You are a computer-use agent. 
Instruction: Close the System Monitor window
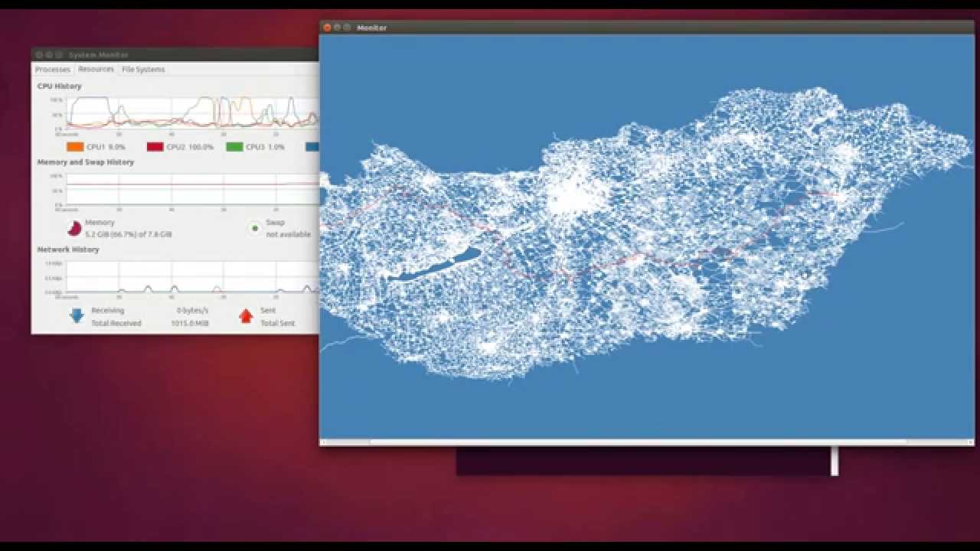[38, 55]
